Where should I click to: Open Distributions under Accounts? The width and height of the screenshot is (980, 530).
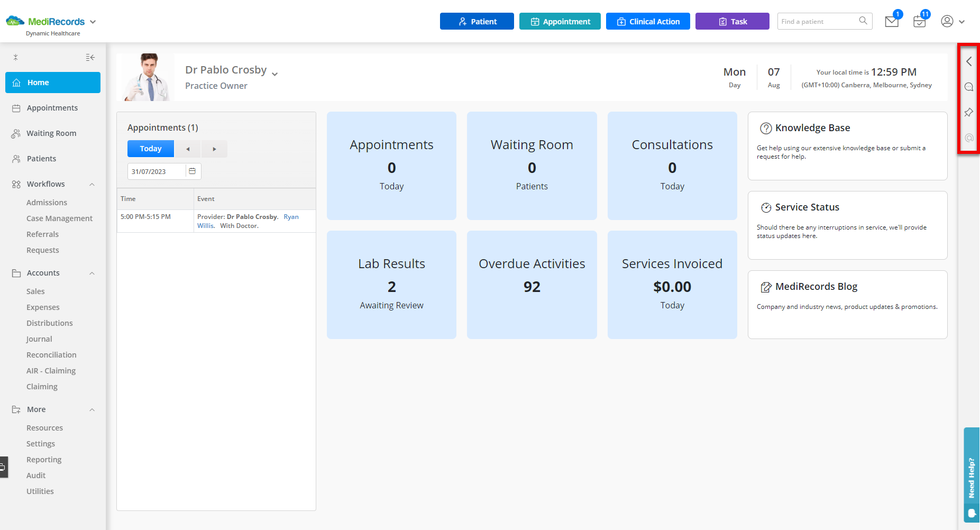[x=50, y=323]
